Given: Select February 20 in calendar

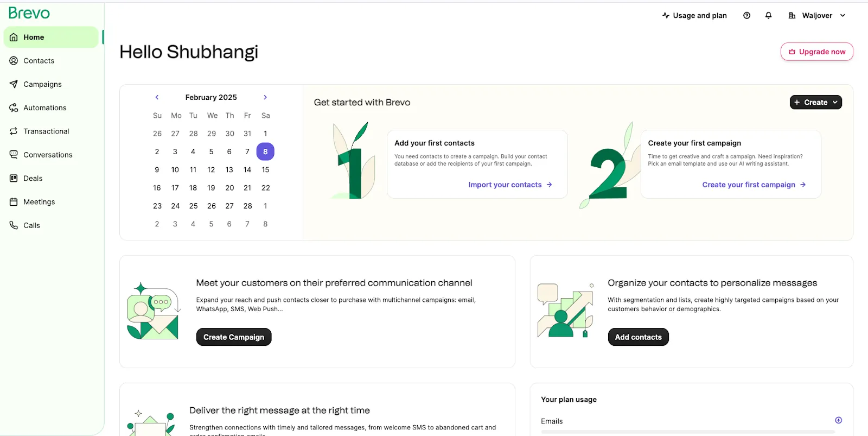Looking at the screenshot, I should point(229,188).
